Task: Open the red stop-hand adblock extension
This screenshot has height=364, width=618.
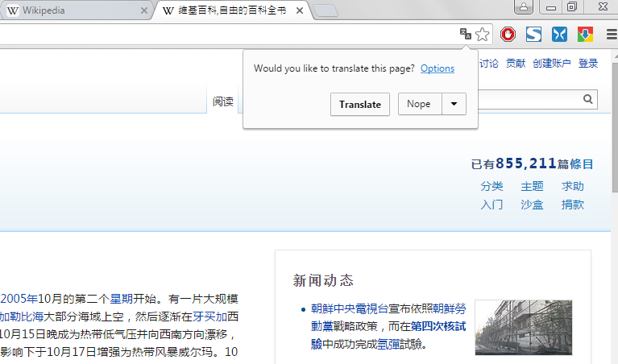Action: point(508,35)
